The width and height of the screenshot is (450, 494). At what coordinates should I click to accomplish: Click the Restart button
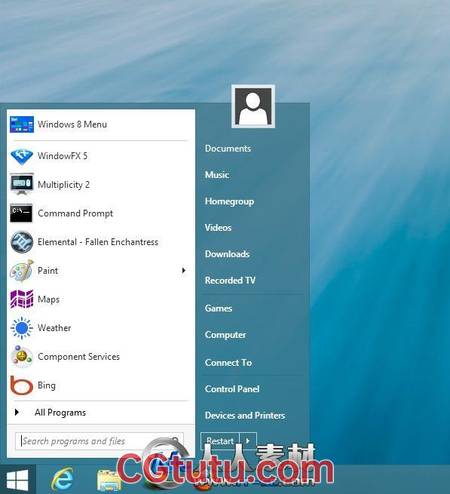pyautogui.click(x=220, y=441)
